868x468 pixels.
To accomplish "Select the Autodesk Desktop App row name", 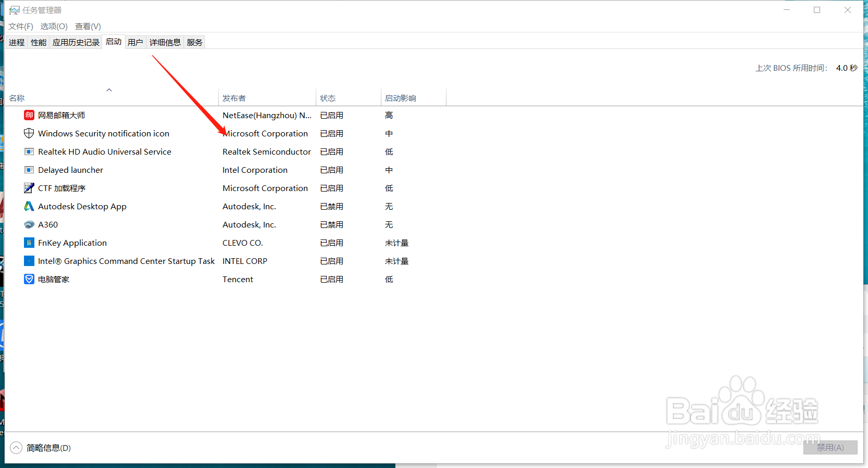I will (82, 206).
